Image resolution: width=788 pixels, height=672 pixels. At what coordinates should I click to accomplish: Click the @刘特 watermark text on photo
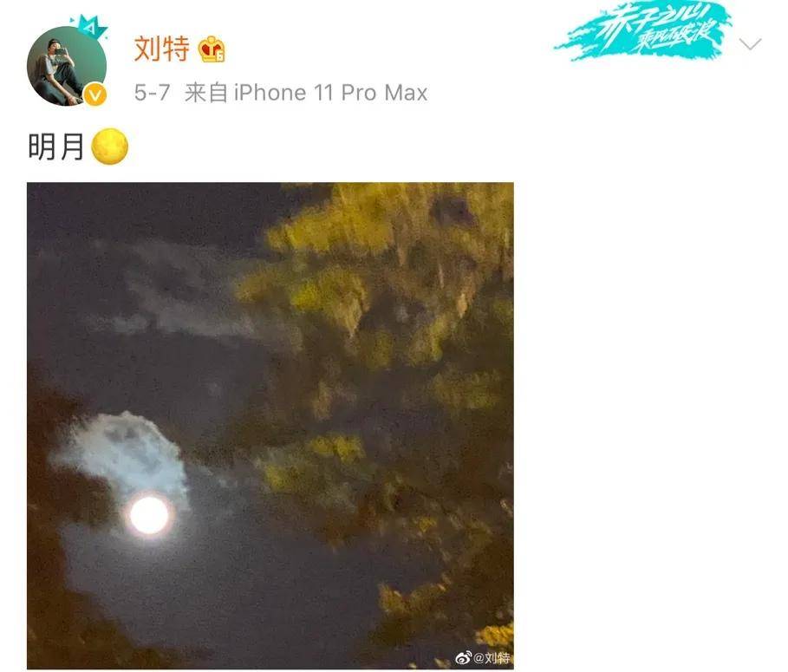(492, 657)
